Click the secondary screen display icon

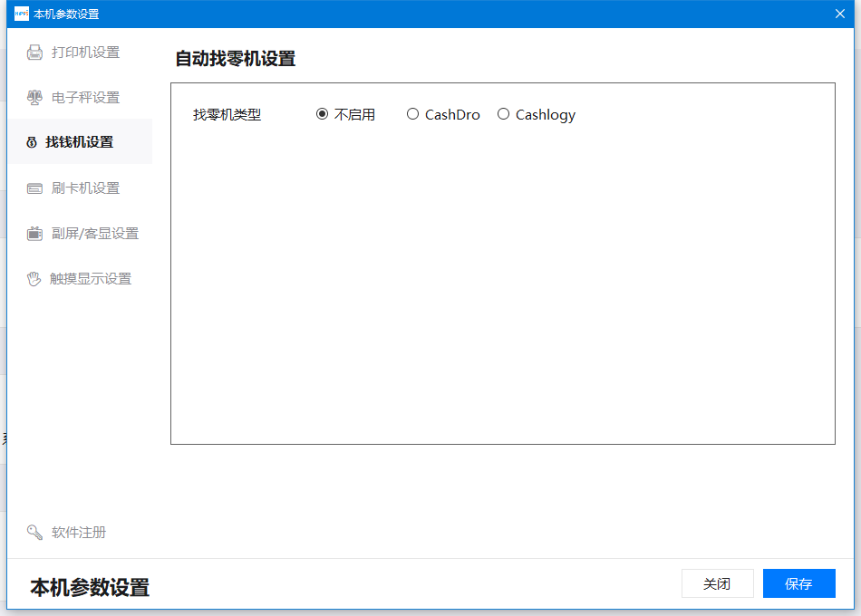pyautogui.click(x=34, y=234)
